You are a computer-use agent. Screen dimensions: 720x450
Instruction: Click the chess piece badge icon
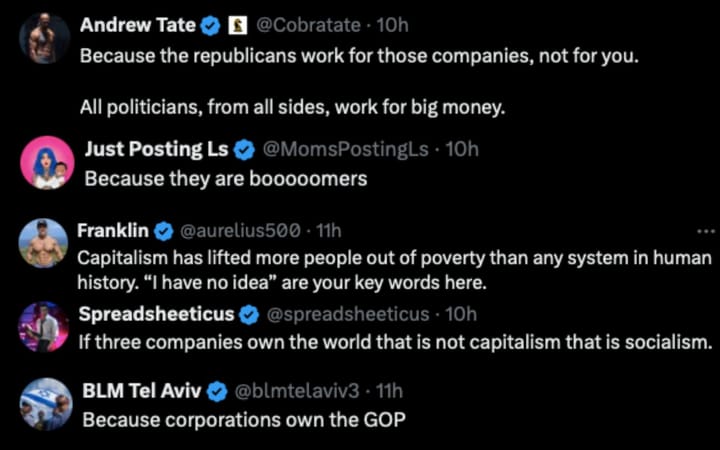click(x=238, y=25)
